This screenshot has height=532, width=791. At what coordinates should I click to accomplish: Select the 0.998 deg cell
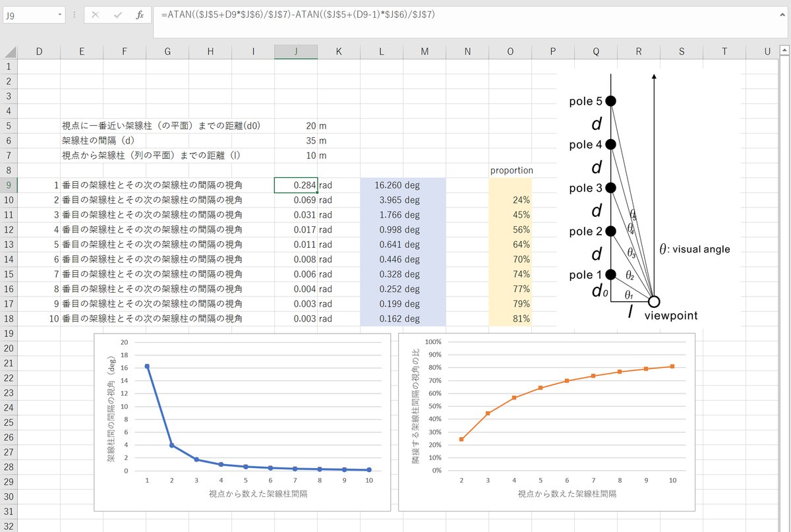coord(382,229)
